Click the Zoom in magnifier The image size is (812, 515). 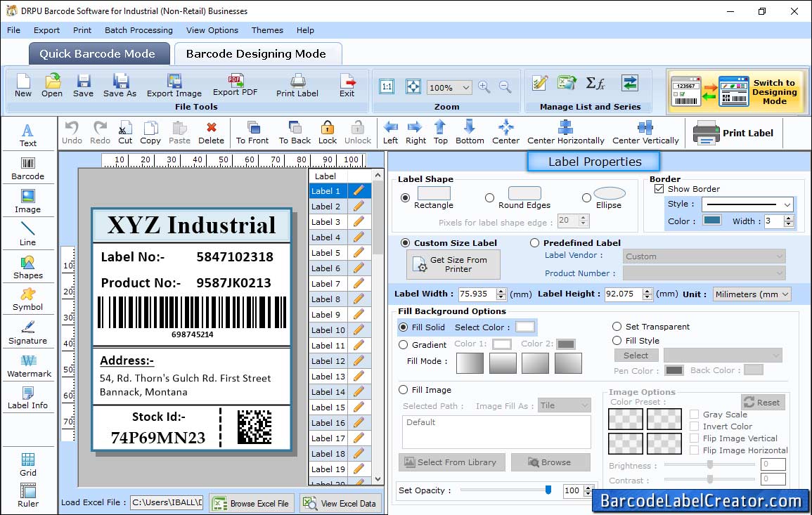click(484, 87)
